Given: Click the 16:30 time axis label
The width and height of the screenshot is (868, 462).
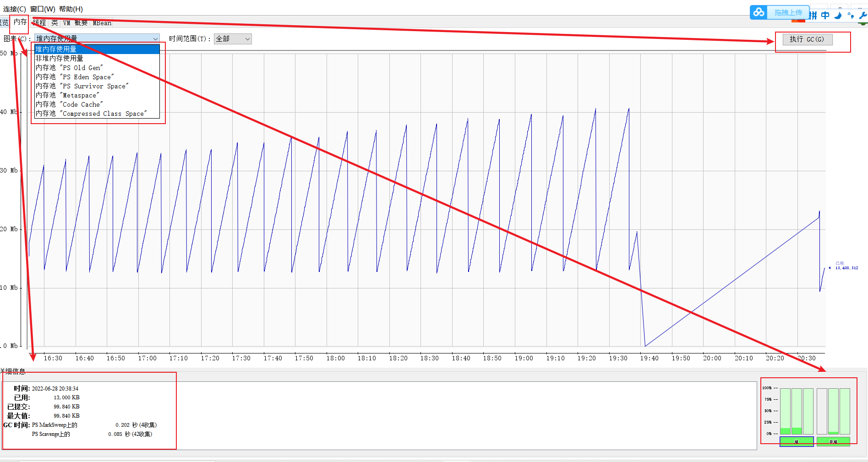Looking at the screenshot, I should tap(53, 359).
